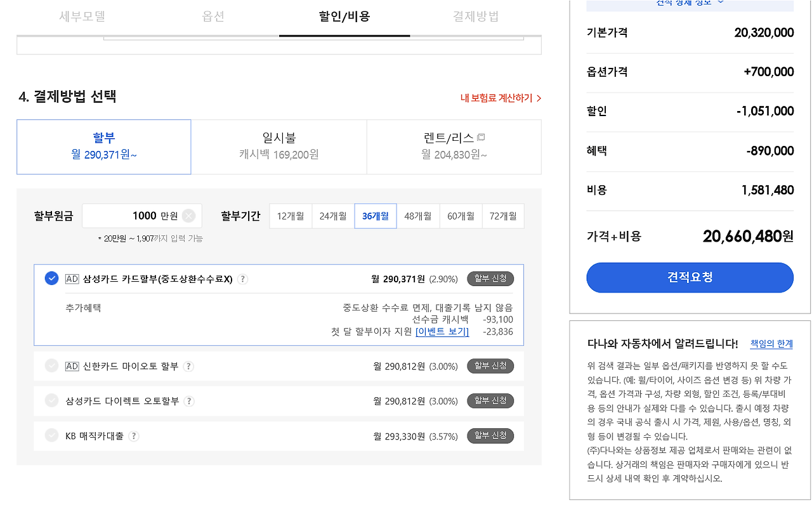The width and height of the screenshot is (812, 505).
Task: Click the arrow next to 내 보험료 계산하기
Action: [x=539, y=98]
